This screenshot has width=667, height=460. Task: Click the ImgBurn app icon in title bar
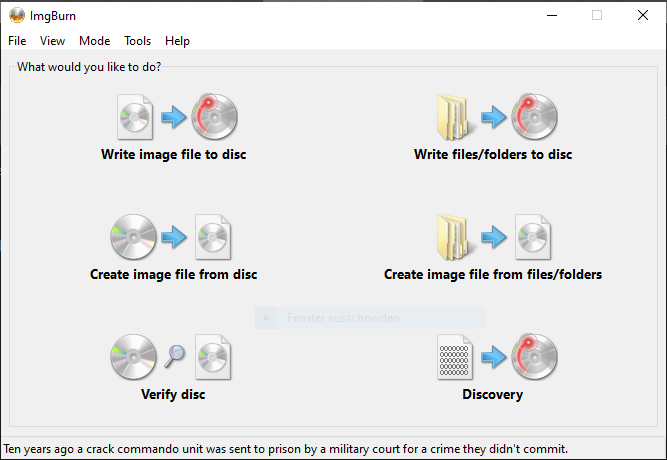click(17, 15)
